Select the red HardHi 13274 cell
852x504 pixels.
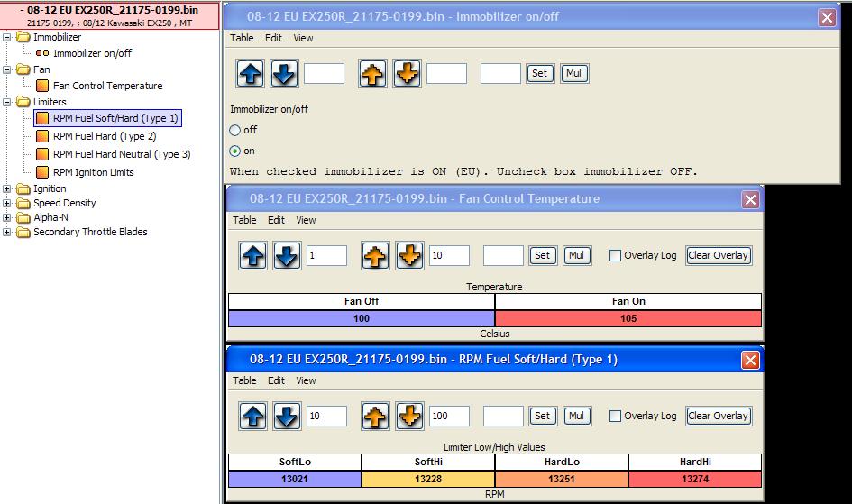[694, 480]
